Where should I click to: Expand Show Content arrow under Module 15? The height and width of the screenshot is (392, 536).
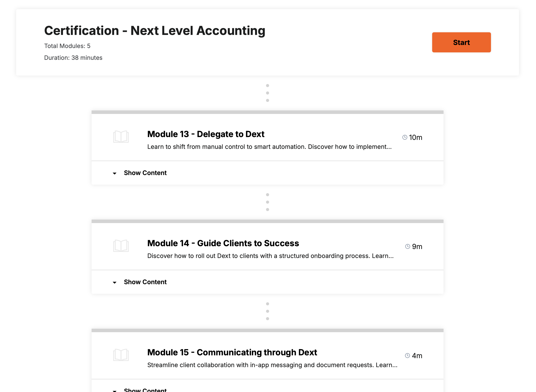(x=115, y=390)
